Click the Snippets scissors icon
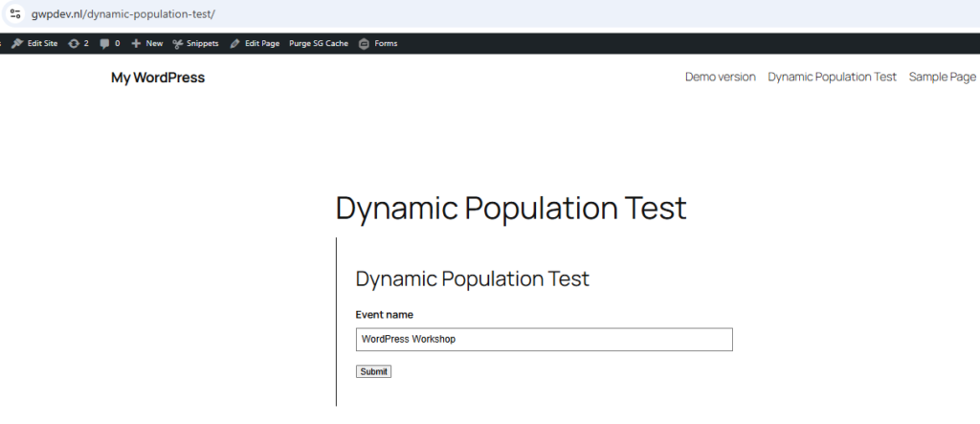980x424 pixels. [177, 43]
